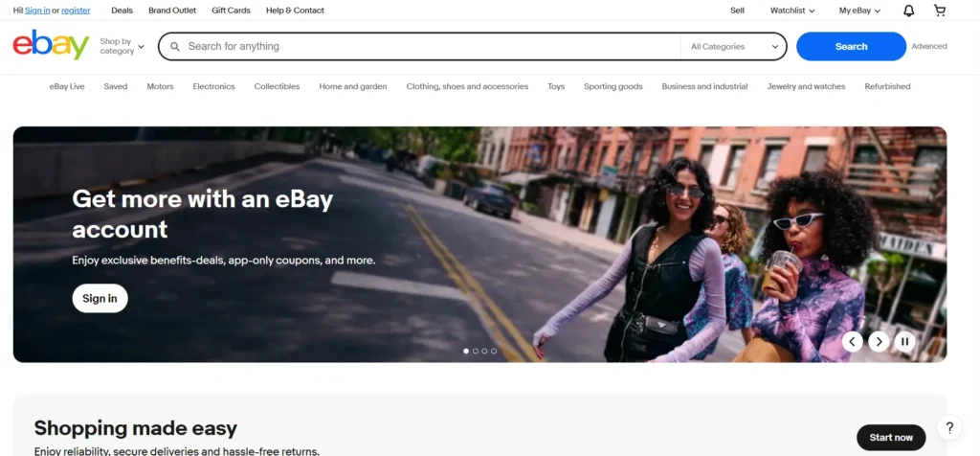Open Clothing, shoes and accessories category

pyautogui.click(x=467, y=86)
